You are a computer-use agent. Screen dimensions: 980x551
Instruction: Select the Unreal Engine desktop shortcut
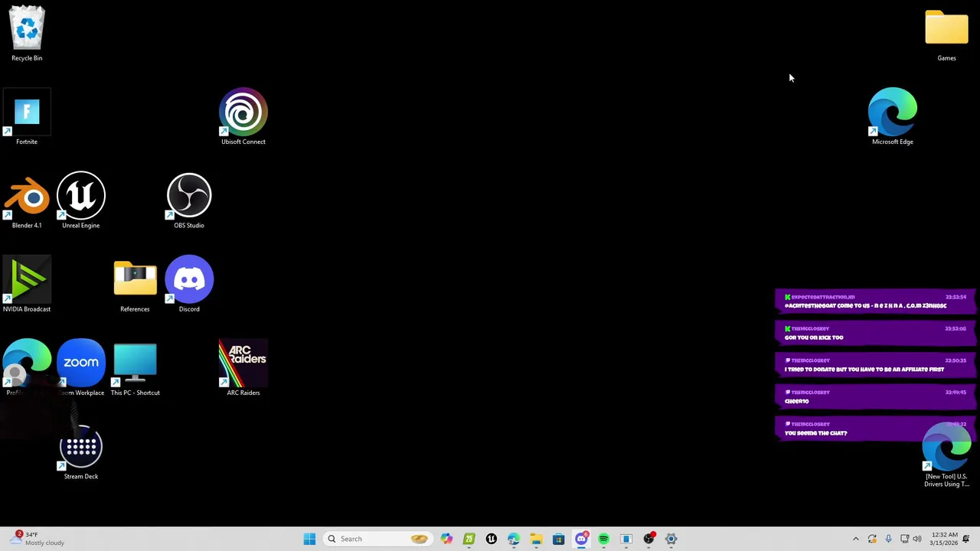point(81,201)
